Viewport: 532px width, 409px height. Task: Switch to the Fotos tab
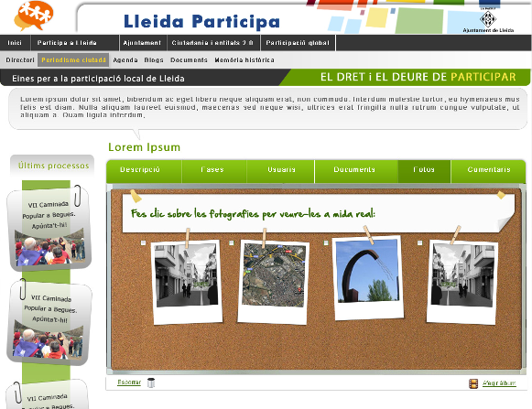click(x=424, y=171)
